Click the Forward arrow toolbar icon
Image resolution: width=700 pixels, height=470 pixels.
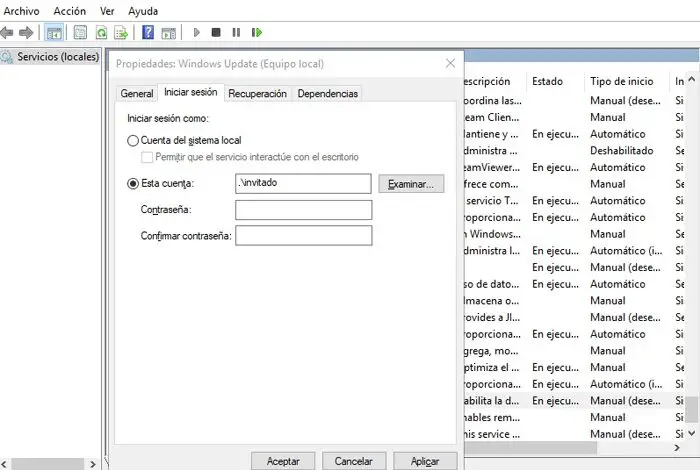pyautogui.click(x=26, y=33)
